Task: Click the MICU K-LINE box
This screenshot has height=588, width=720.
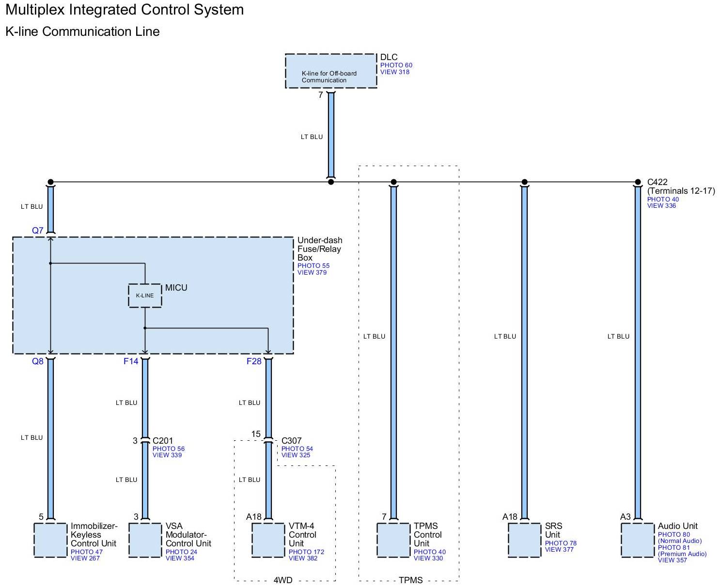Action: pyautogui.click(x=145, y=295)
